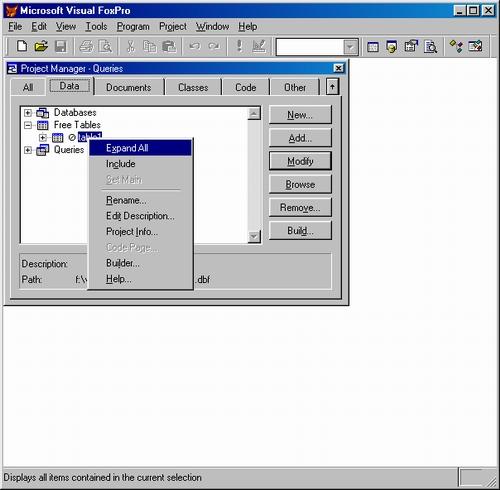Click the Redo arrow icon

[x=214, y=46]
